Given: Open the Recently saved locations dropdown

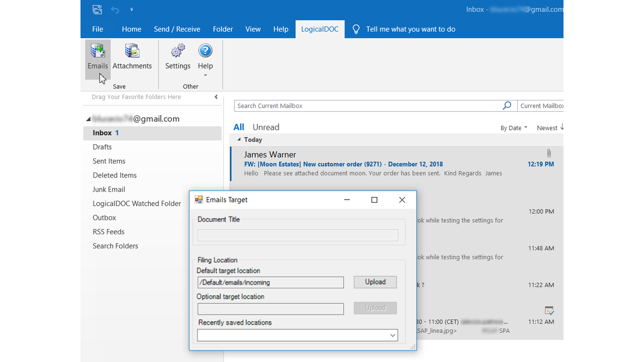Looking at the screenshot, I should (392, 335).
